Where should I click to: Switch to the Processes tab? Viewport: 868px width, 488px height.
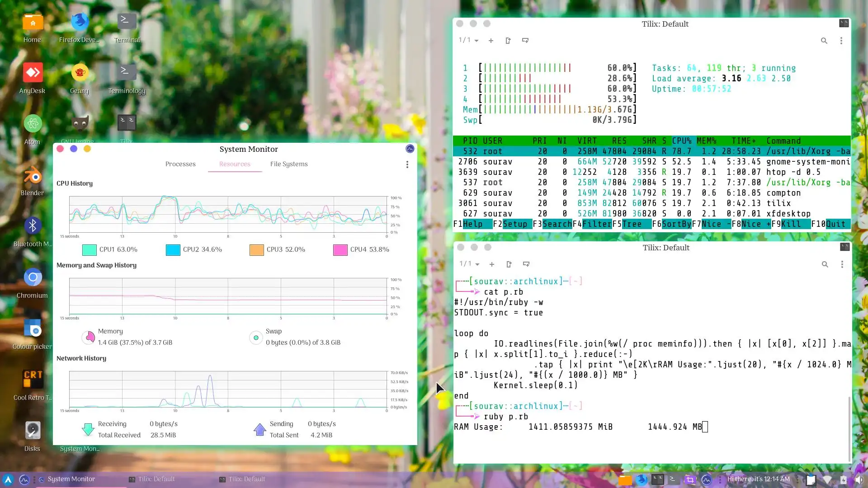(x=180, y=164)
